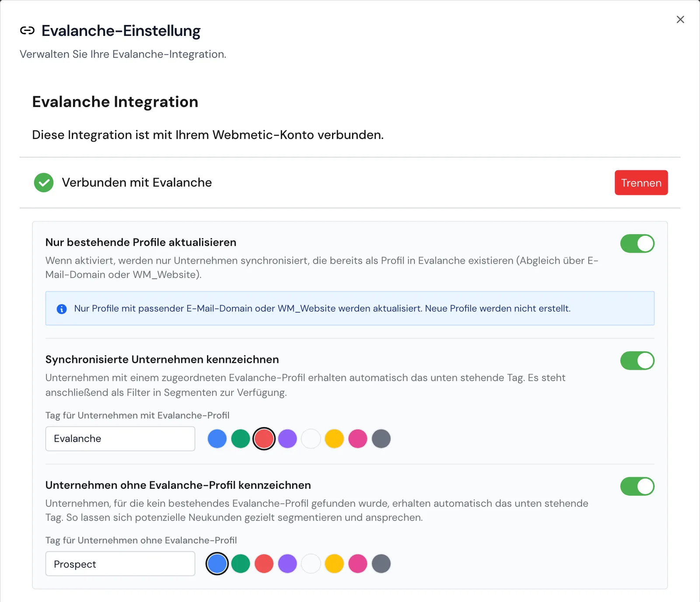
Task: Click the Prospect tag name field
Action: click(x=120, y=564)
